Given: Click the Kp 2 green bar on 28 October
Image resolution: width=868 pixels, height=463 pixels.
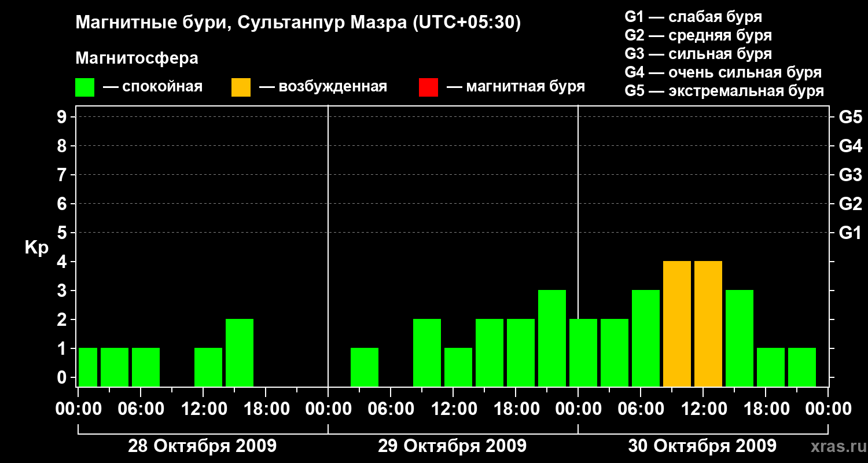Looking at the screenshot, I should 240,352.
